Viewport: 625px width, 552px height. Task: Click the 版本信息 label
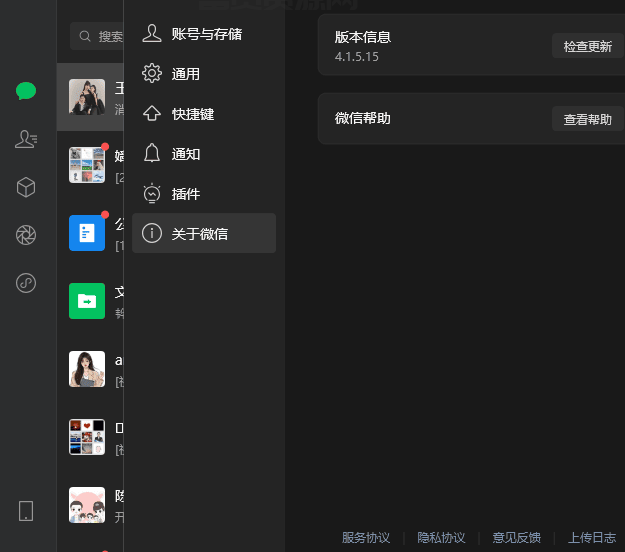tap(362, 37)
